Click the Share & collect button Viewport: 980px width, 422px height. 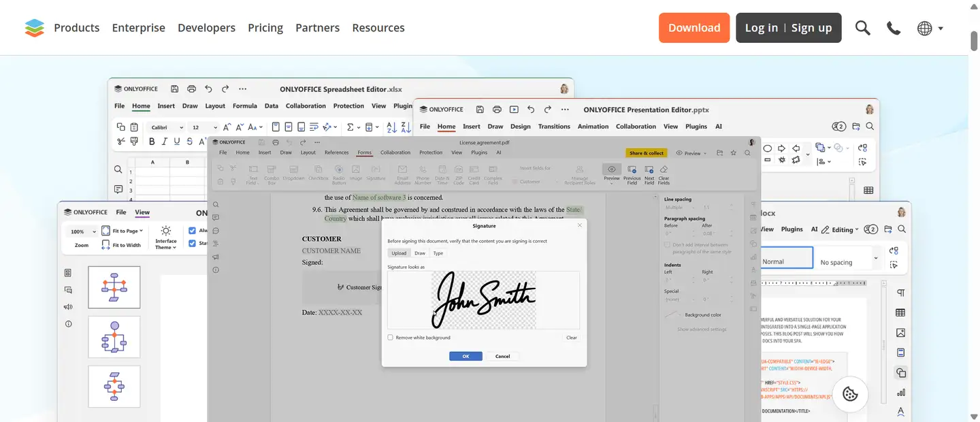pos(647,153)
